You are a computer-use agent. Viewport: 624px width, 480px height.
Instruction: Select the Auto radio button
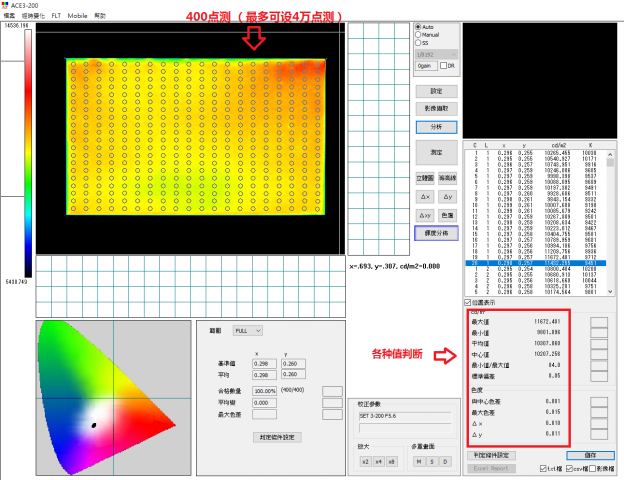pyautogui.click(x=417, y=27)
